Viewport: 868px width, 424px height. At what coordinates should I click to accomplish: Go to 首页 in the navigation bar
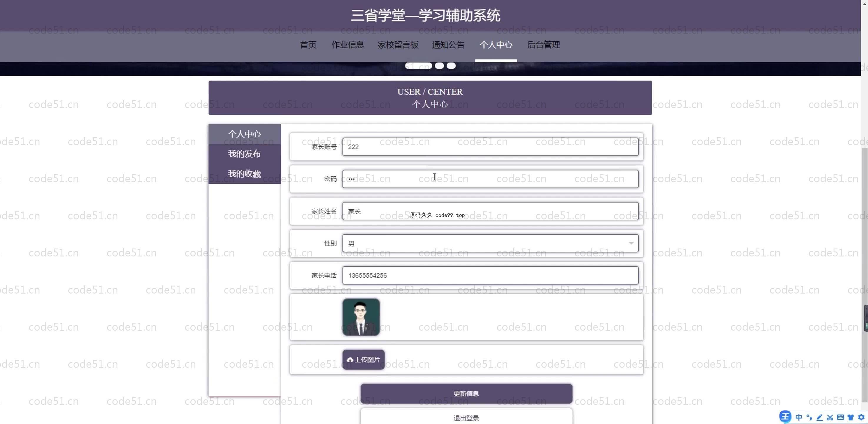(308, 44)
